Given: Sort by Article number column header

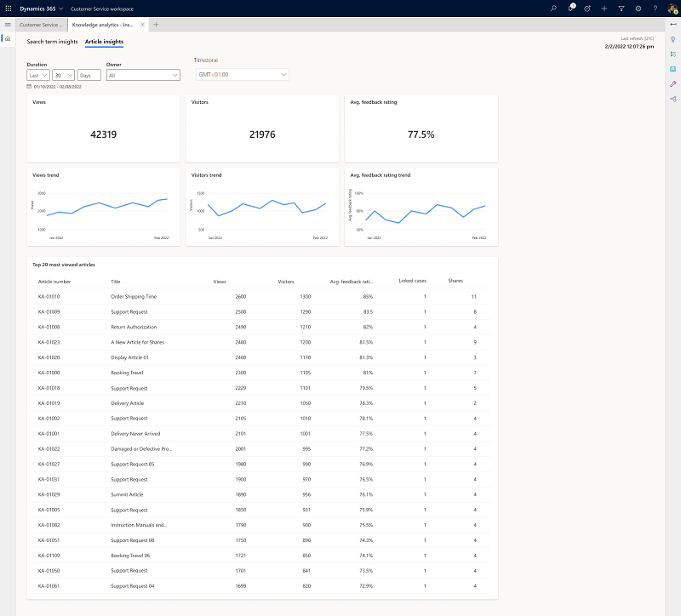Looking at the screenshot, I should [54, 282].
